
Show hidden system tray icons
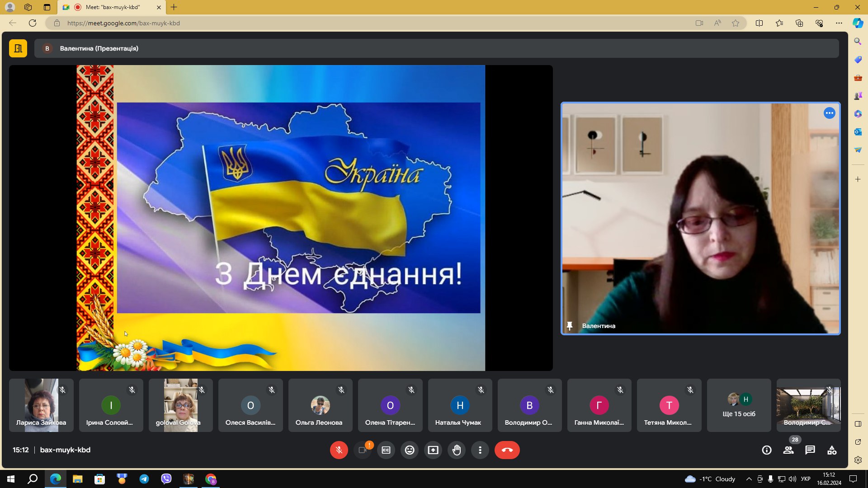[749, 479]
